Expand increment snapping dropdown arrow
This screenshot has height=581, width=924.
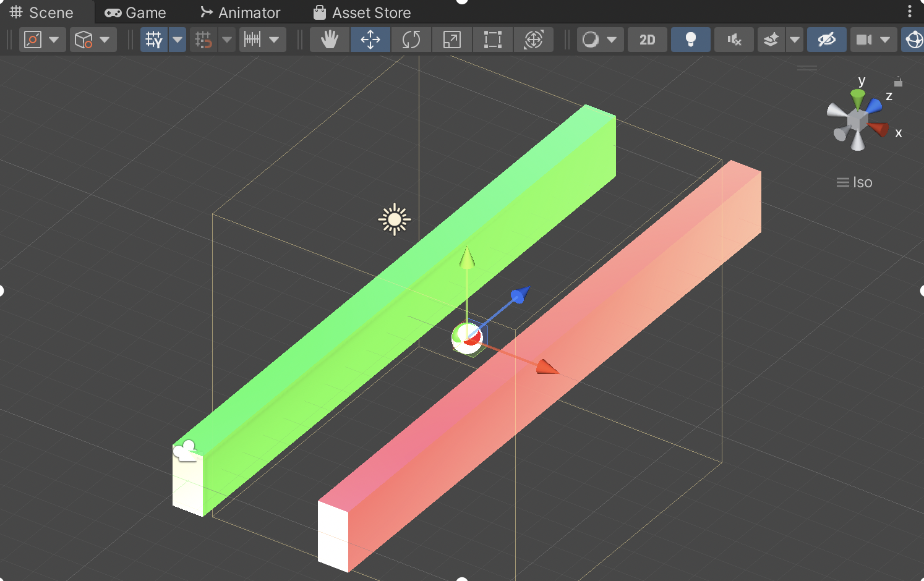(x=274, y=40)
